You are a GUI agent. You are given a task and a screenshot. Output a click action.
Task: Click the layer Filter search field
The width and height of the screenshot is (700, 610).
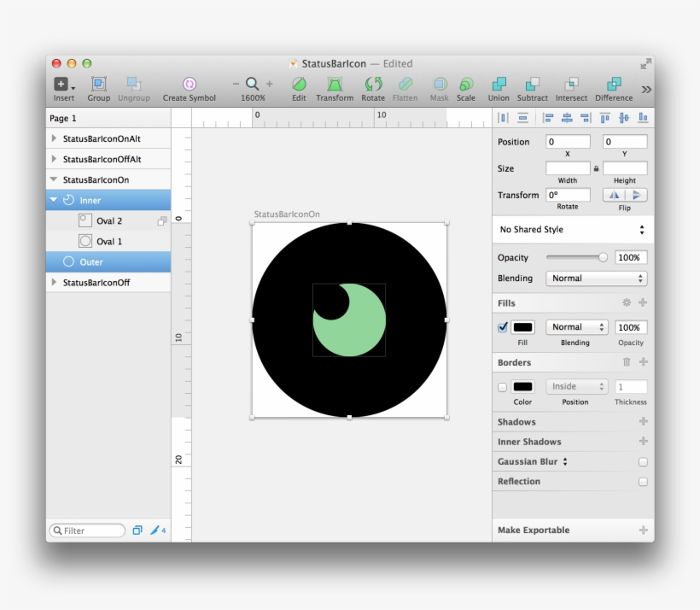(90, 531)
